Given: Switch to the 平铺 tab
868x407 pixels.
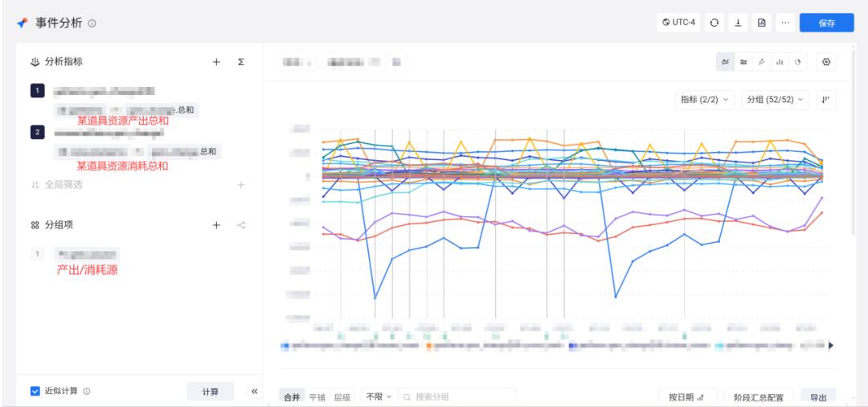Looking at the screenshot, I should tap(317, 397).
